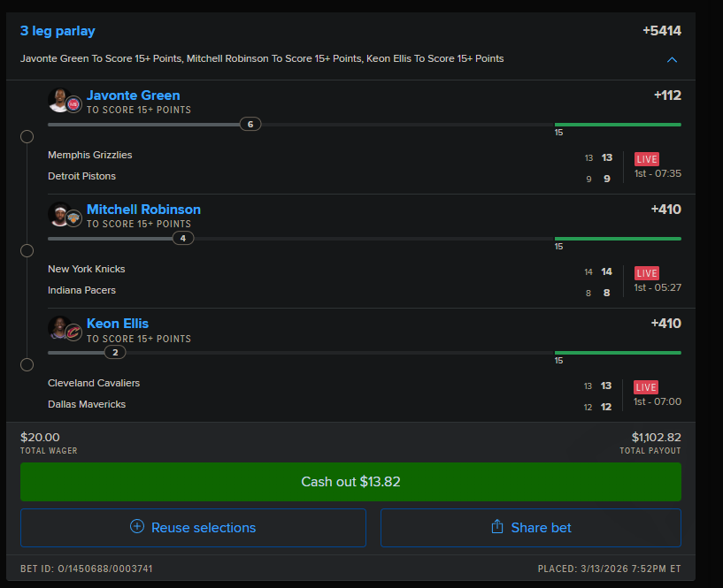723x588 pixels.
Task: Click Dallas Mavericks bold score 12
Action: coord(606,407)
